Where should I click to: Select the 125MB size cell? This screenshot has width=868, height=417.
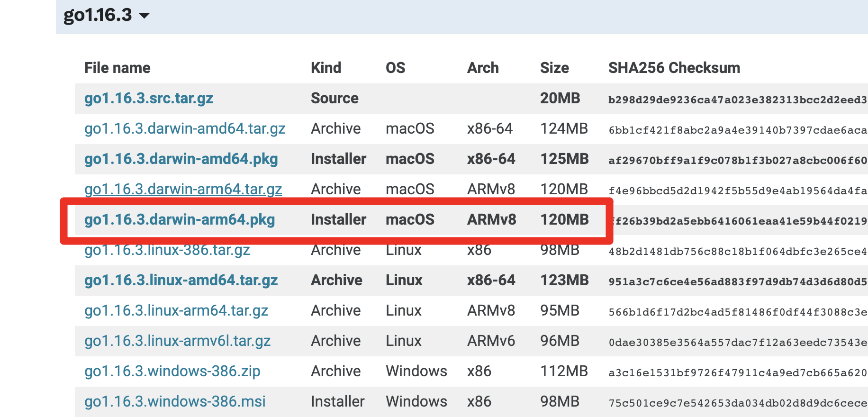[564, 159]
